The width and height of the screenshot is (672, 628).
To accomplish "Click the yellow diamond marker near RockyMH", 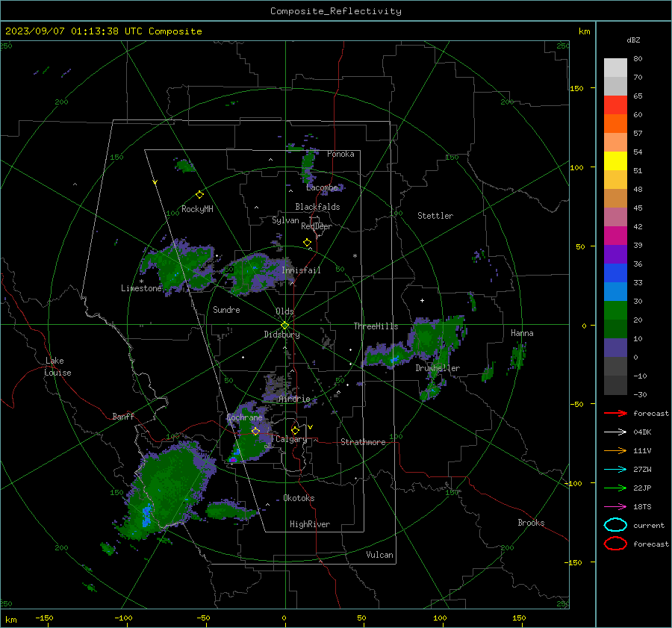I will 199,195.
